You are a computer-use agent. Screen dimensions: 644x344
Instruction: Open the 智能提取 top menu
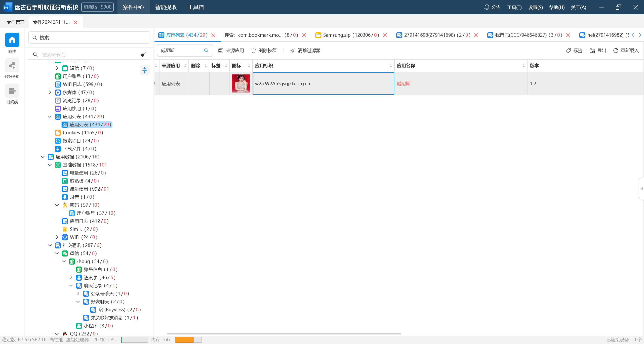pyautogui.click(x=166, y=7)
